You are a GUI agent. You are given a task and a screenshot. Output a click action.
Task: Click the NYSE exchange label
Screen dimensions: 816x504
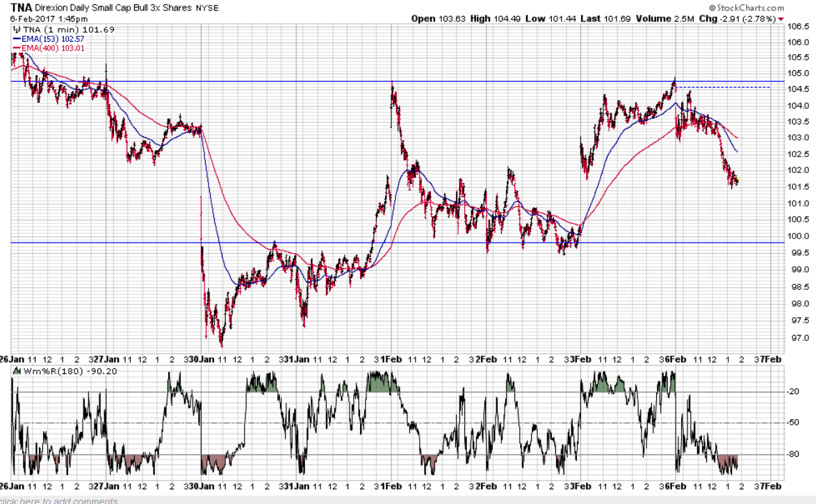(207, 8)
